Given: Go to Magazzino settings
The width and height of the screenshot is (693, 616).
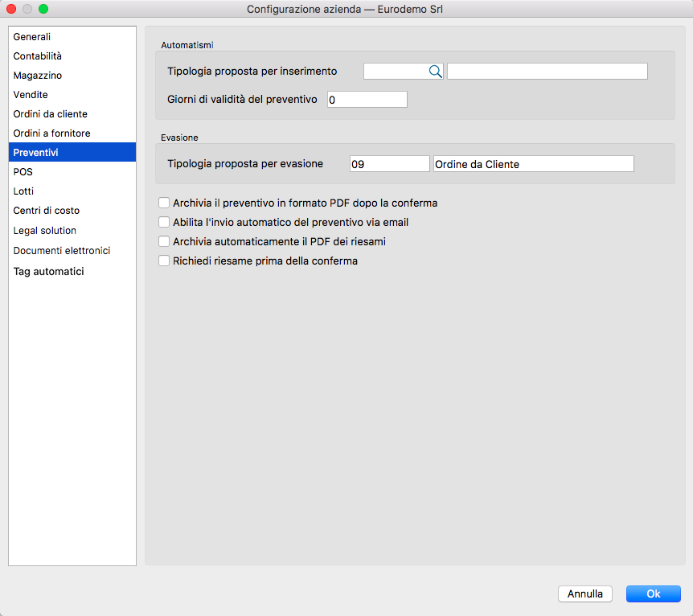Looking at the screenshot, I should pyautogui.click(x=38, y=76).
